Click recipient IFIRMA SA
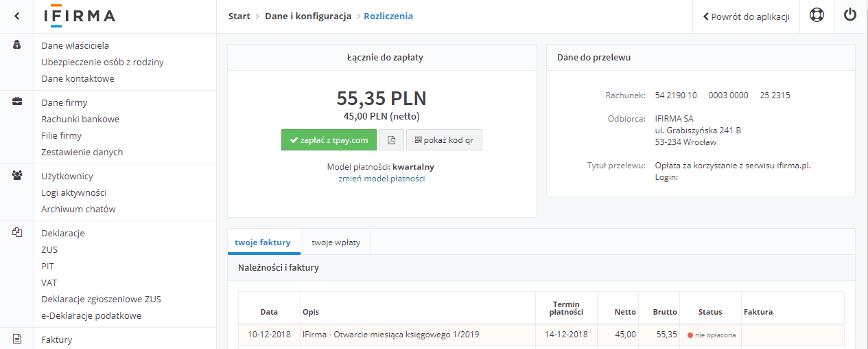Image resolution: width=868 pixels, height=349 pixels. click(x=675, y=118)
